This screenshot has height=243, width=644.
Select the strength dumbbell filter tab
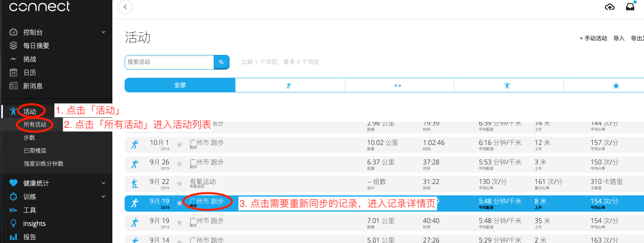[399, 85]
